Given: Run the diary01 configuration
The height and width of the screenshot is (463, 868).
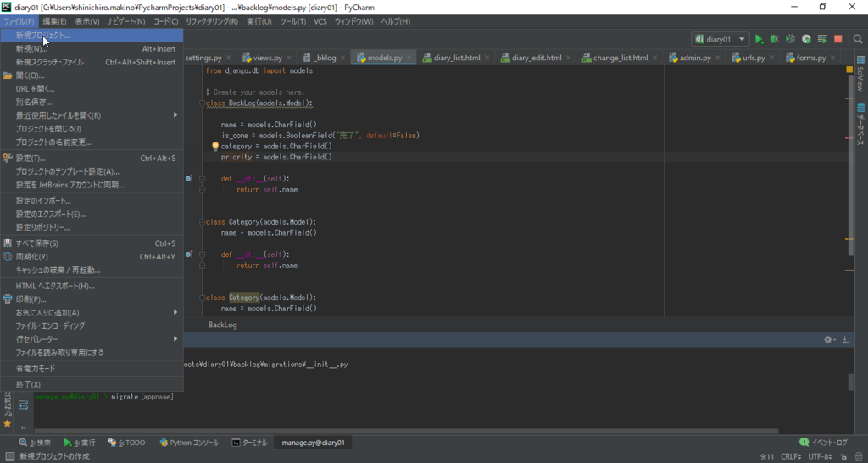Looking at the screenshot, I should click(759, 39).
